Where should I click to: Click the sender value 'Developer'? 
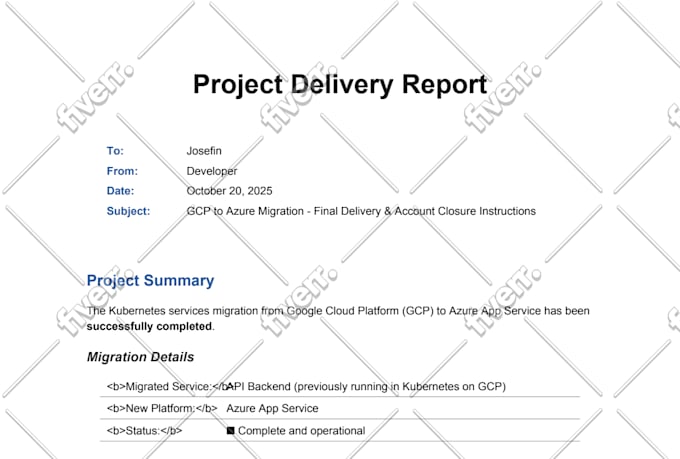212,171
